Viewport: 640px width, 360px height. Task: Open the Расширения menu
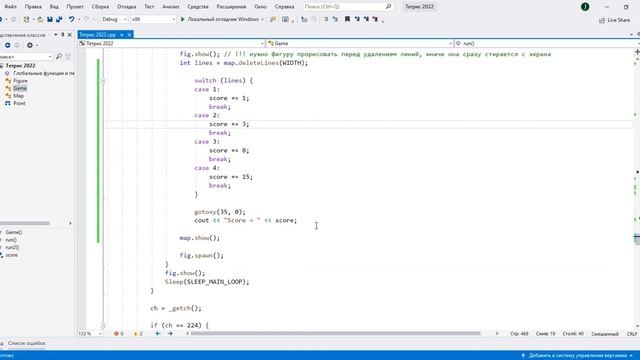tap(231, 7)
